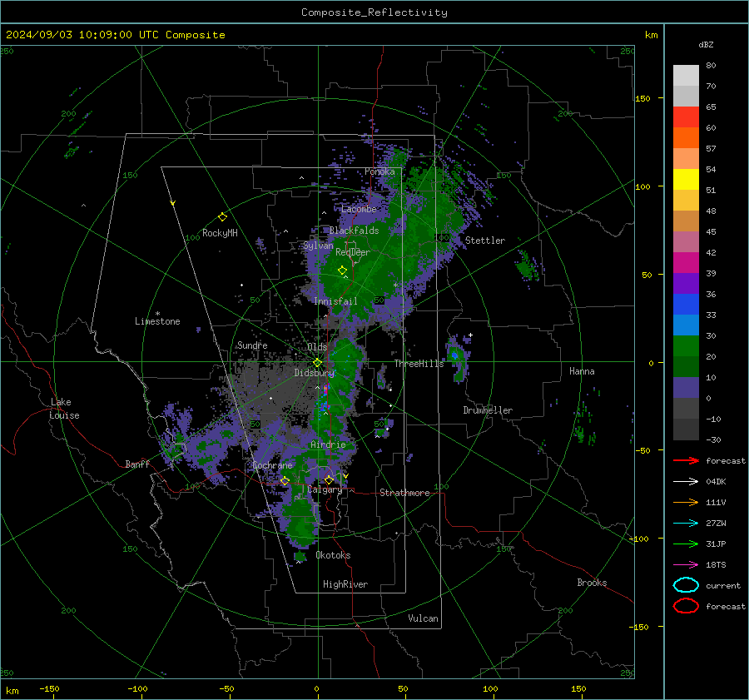Pick the dark green 20 dBZ swatch

click(686, 366)
